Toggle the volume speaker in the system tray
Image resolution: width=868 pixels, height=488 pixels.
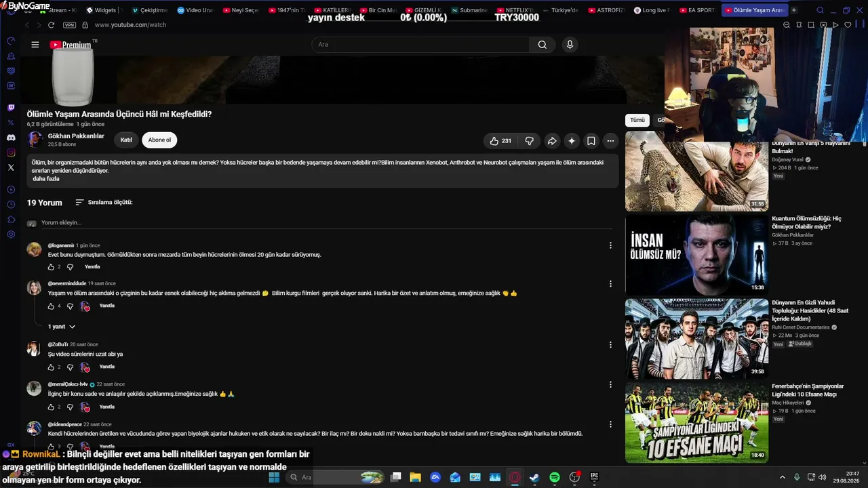[823, 477]
